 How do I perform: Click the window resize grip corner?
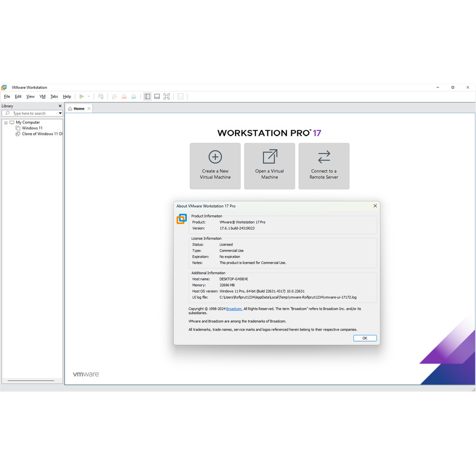click(x=473, y=389)
